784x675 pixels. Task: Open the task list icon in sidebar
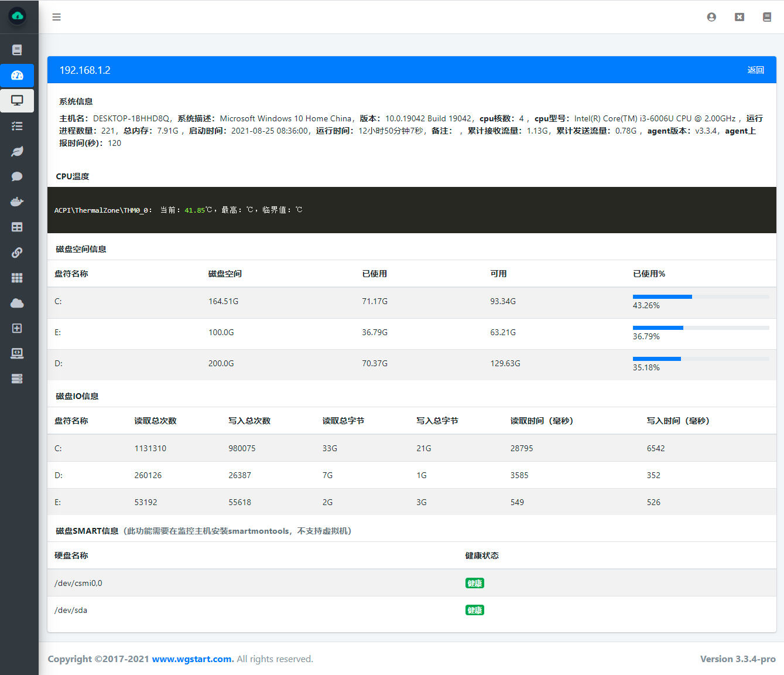pyautogui.click(x=17, y=125)
